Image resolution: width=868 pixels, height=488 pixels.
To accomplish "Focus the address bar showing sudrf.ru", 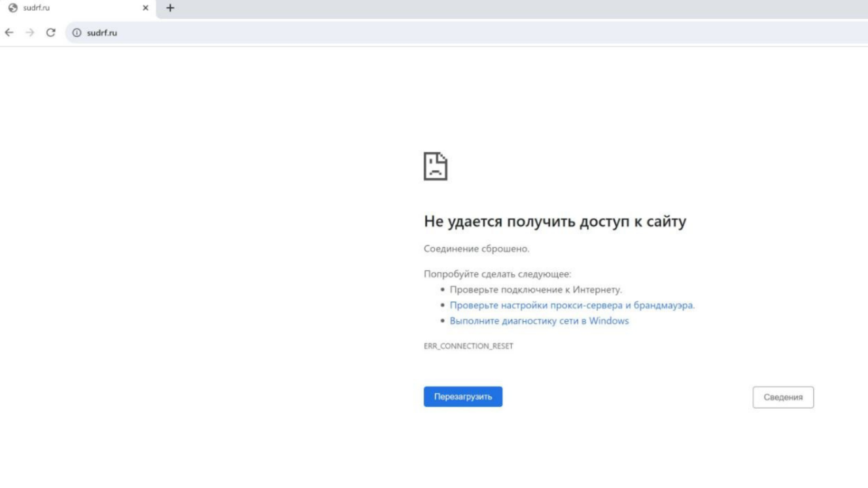I will click(466, 33).
